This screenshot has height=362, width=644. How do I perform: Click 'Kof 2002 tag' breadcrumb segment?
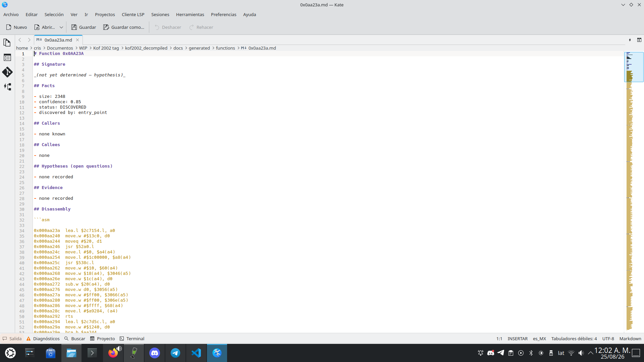click(x=106, y=48)
